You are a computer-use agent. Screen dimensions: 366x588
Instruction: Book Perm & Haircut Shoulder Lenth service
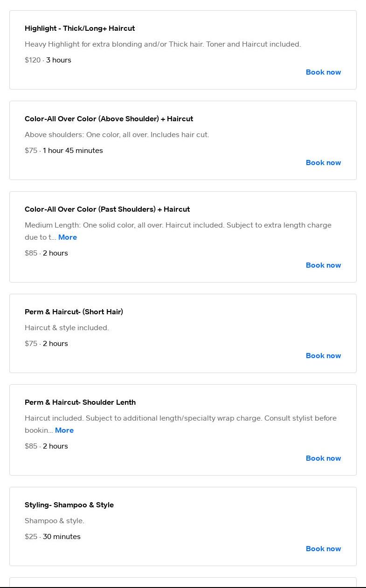323,458
